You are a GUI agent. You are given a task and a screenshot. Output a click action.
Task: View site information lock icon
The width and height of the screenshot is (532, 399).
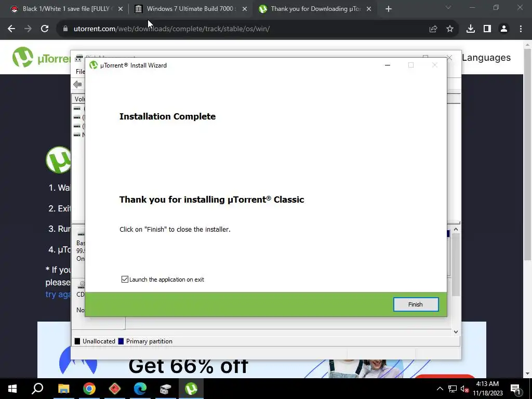point(65,29)
